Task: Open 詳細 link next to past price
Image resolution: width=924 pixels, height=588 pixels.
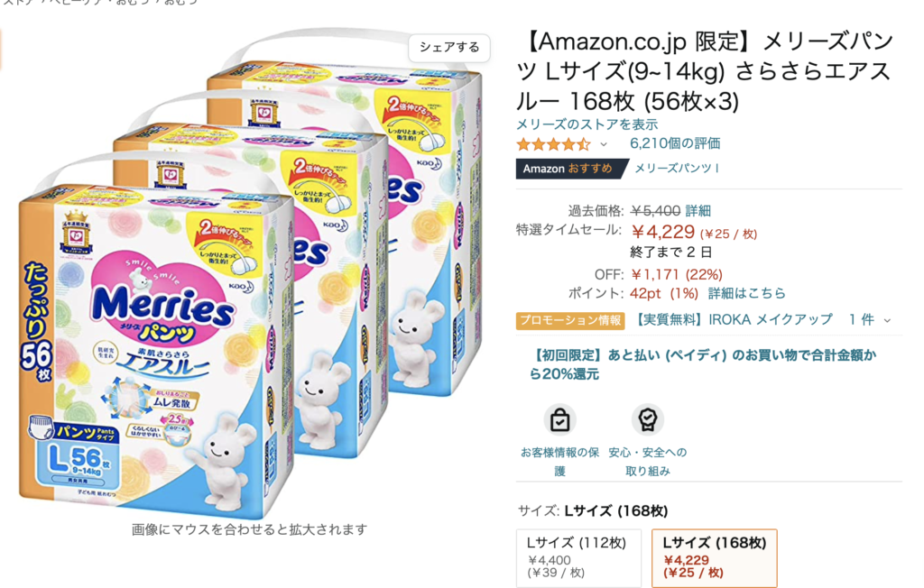Action: tap(698, 211)
